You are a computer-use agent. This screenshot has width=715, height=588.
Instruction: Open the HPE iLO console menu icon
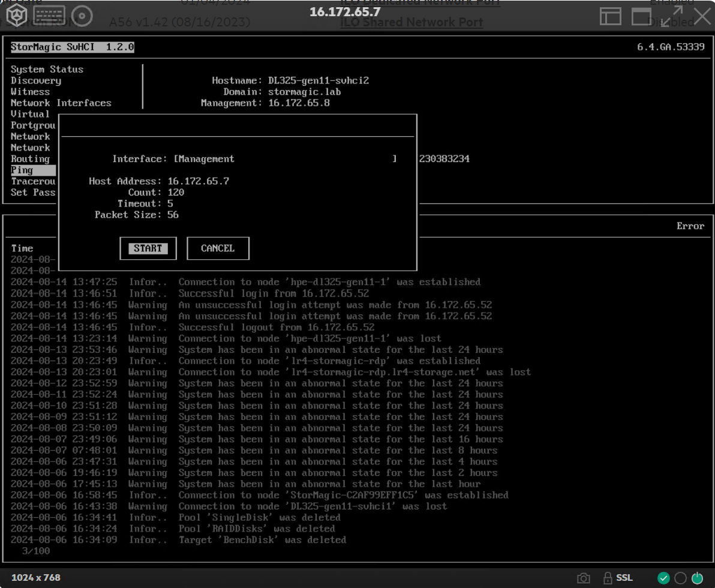pos(16,15)
